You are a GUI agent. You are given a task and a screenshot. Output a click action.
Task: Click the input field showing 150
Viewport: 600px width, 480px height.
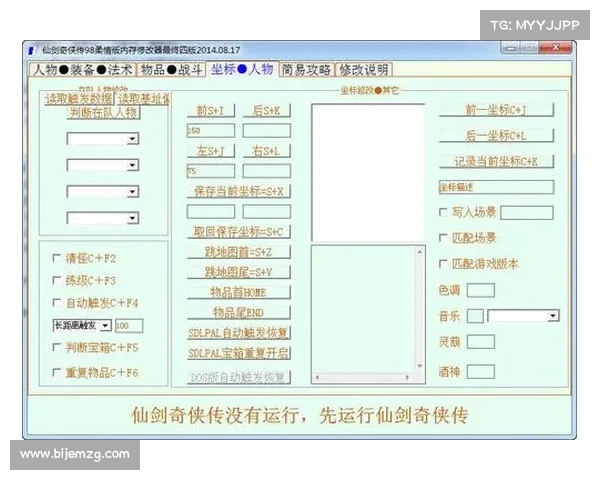point(211,131)
